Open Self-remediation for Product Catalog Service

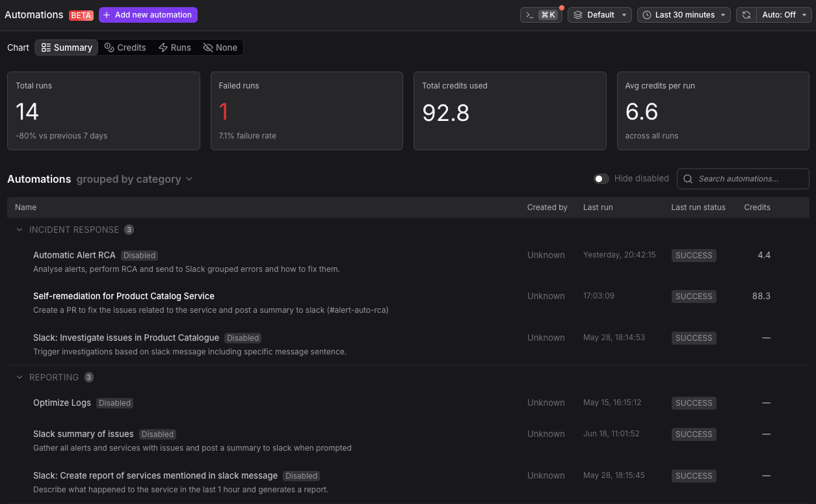tap(124, 296)
